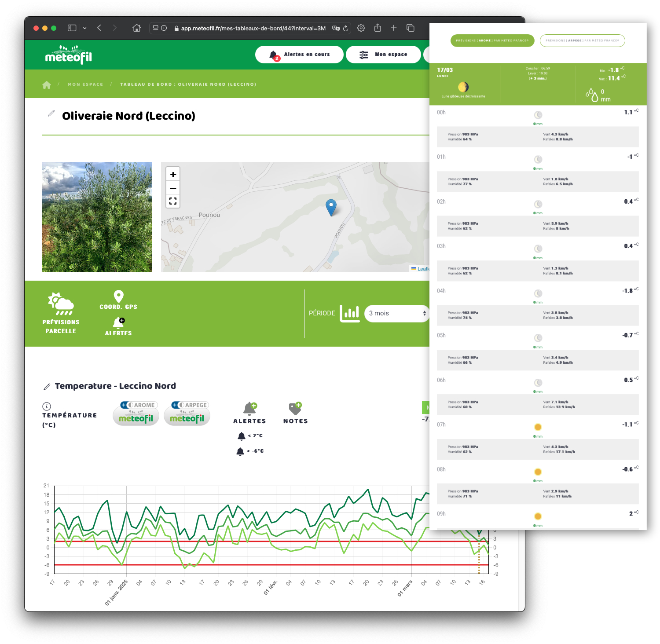Expand the browser sidebar chevron menu

pos(84,28)
